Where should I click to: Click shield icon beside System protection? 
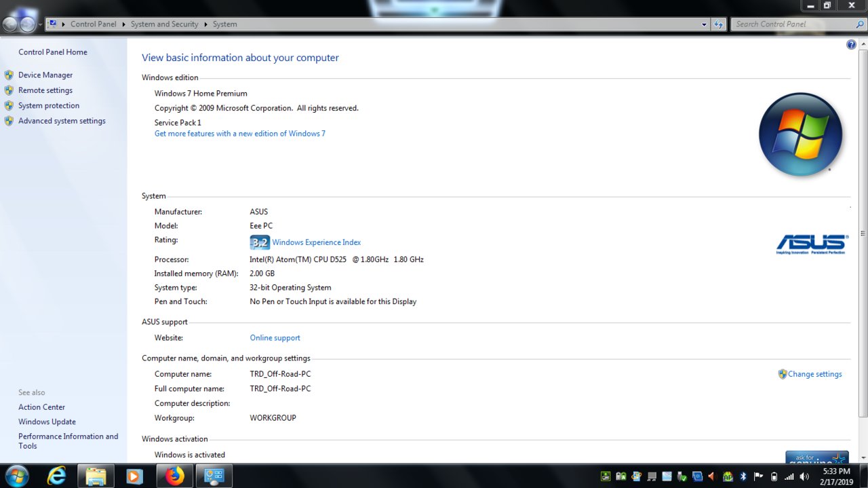click(x=9, y=106)
